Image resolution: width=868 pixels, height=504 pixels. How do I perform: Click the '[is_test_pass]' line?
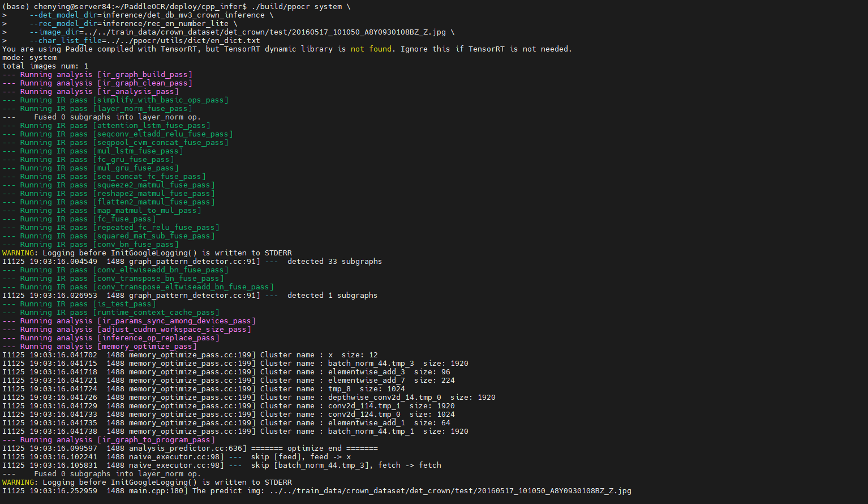pyautogui.click(x=79, y=304)
